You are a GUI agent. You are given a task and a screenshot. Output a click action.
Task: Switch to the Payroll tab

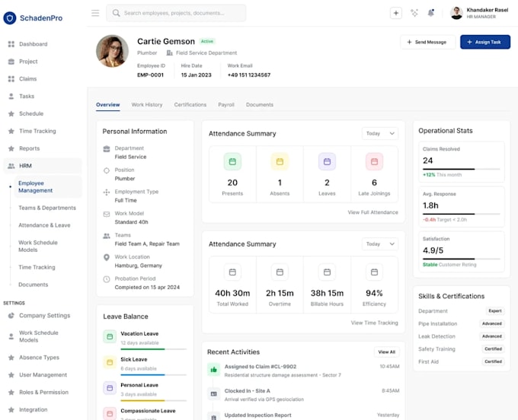[x=226, y=104]
